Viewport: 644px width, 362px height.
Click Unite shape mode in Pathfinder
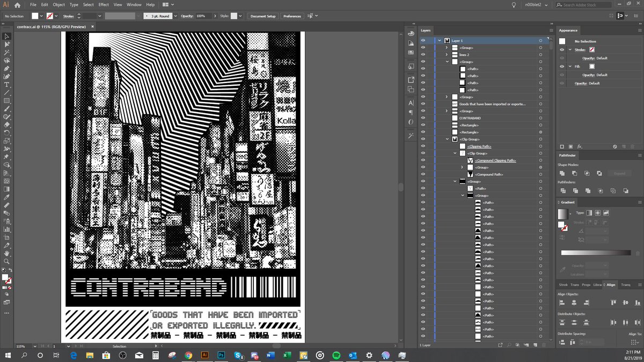pyautogui.click(x=562, y=173)
